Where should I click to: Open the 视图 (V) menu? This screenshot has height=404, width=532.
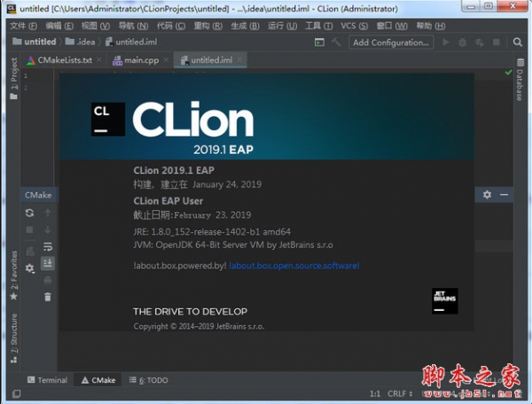[96, 26]
